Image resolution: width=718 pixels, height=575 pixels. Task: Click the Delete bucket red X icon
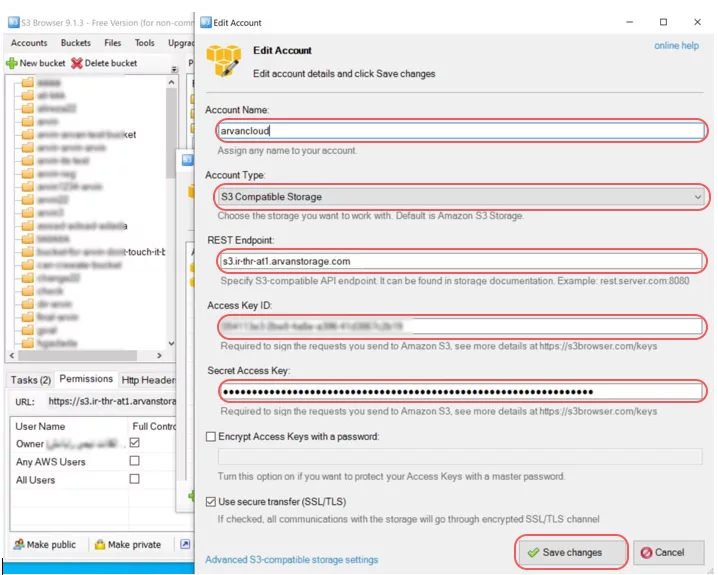tap(77, 63)
